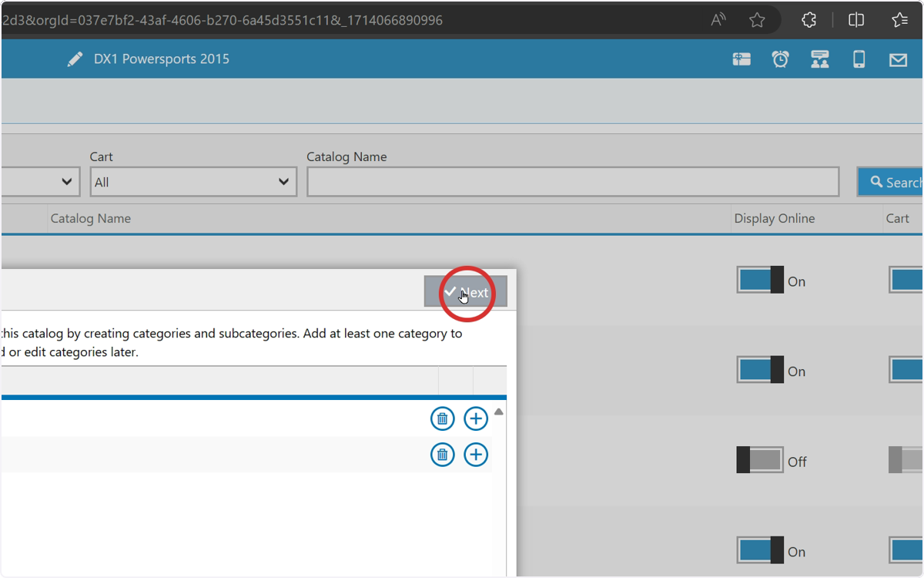Toggle Cart switch for first catalog row
The image size is (924, 578).
[906, 280]
